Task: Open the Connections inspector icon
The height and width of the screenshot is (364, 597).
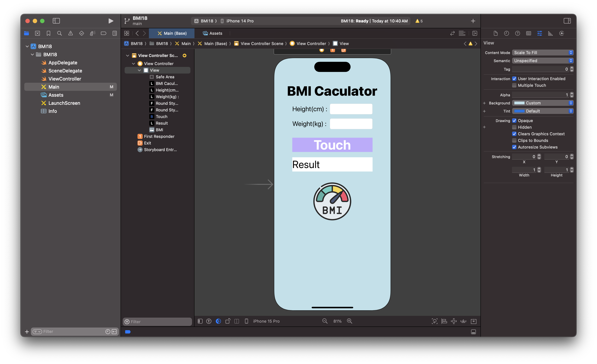Action: tap(562, 33)
